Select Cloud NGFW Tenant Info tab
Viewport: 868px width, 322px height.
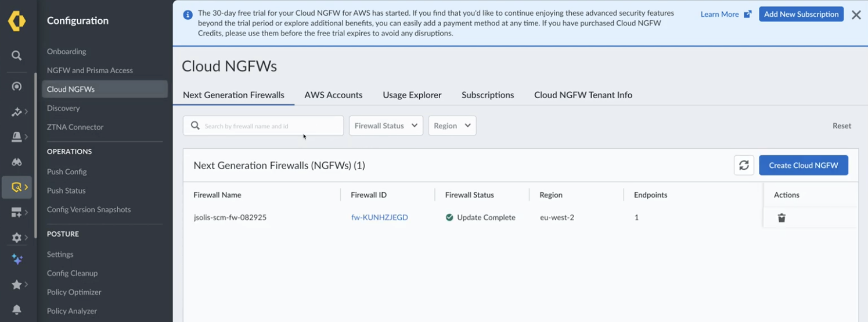[583, 95]
